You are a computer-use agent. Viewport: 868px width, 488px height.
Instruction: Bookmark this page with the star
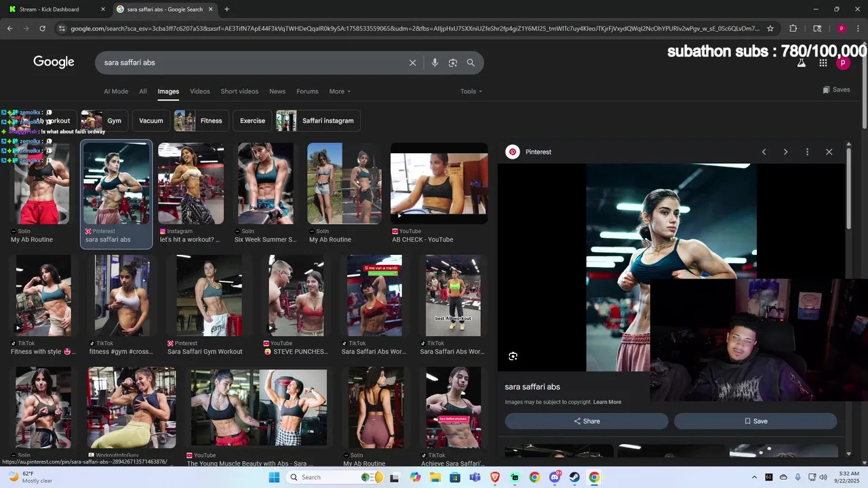click(770, 28)
